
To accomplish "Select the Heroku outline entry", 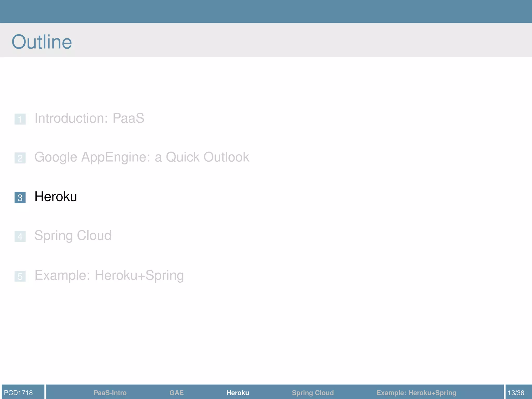I will click(x=56, y=196).
